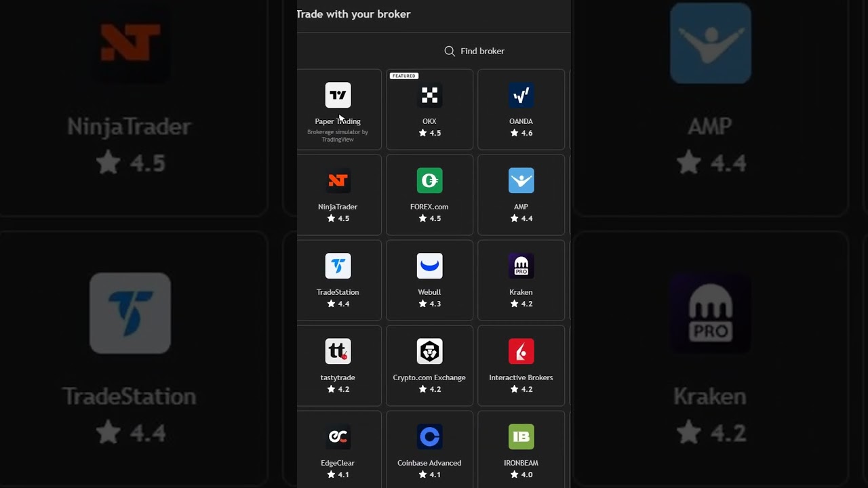Click the 4.5 star rating under OKX

pos(429,134)
